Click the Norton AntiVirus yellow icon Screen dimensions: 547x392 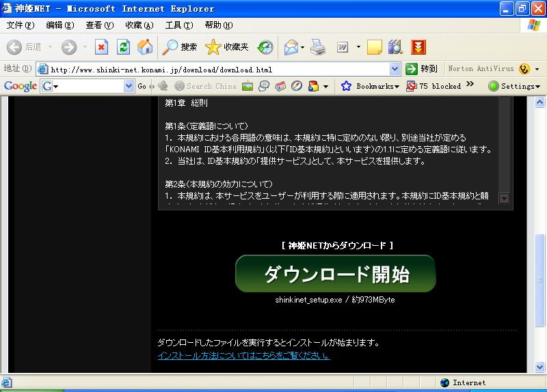pyautogui.click(x=524, y=69)
